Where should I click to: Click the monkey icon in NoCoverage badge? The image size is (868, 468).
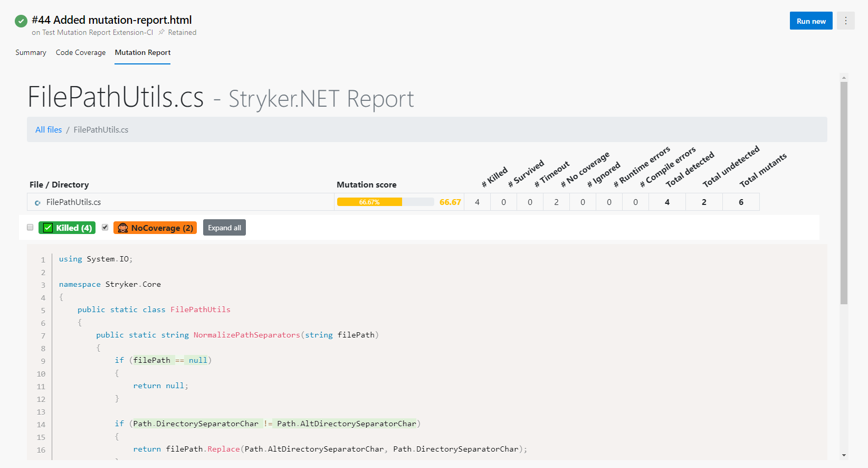pos(123,228)
